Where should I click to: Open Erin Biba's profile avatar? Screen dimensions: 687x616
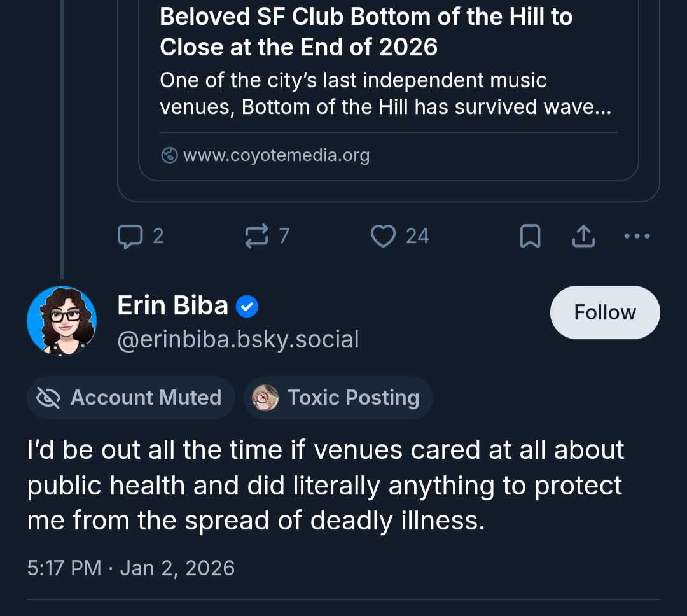[x=62, y=321]
